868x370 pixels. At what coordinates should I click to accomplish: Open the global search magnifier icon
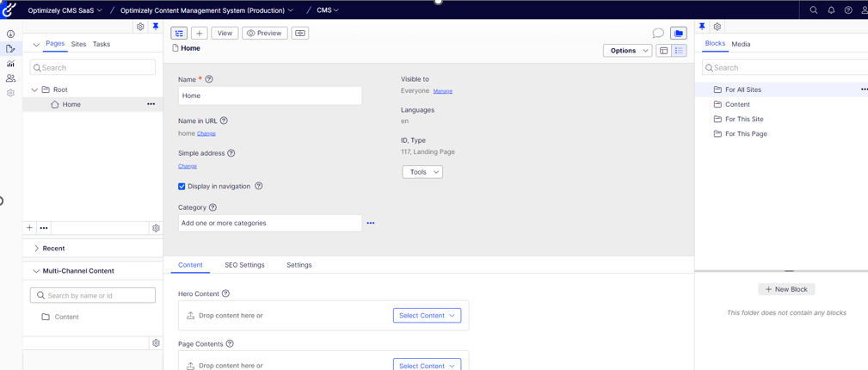point(814,10)
